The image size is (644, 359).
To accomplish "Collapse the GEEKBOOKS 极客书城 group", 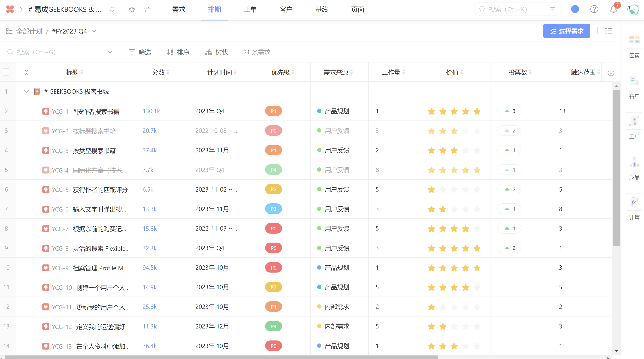I will (26, 92).
